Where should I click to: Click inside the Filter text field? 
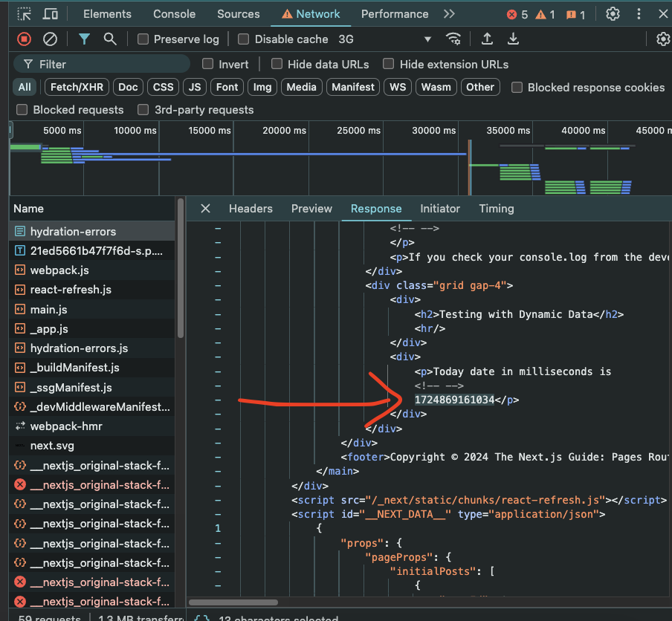click(x=112, y=65)
